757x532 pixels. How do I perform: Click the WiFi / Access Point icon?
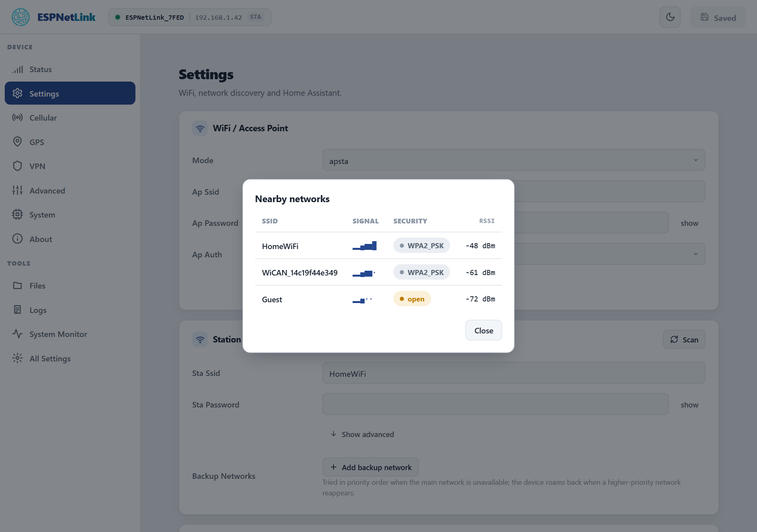[x=200, y=128]
